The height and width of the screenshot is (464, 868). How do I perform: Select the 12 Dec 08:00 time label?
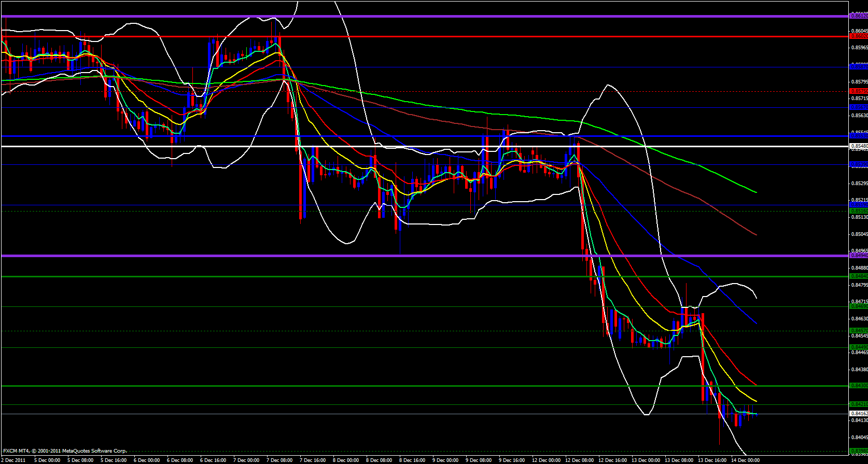[579, 460]
